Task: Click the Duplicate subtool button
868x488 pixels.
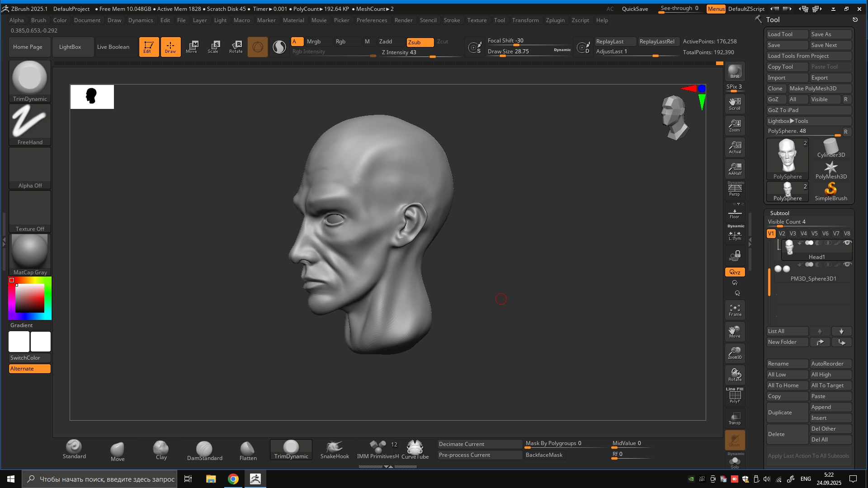Action: click(787, 413)
